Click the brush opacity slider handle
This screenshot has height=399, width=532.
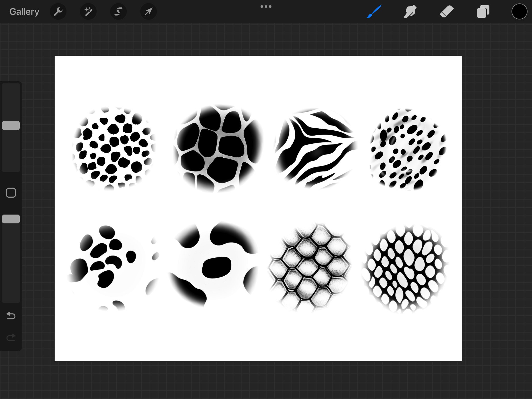coord(11,219)
